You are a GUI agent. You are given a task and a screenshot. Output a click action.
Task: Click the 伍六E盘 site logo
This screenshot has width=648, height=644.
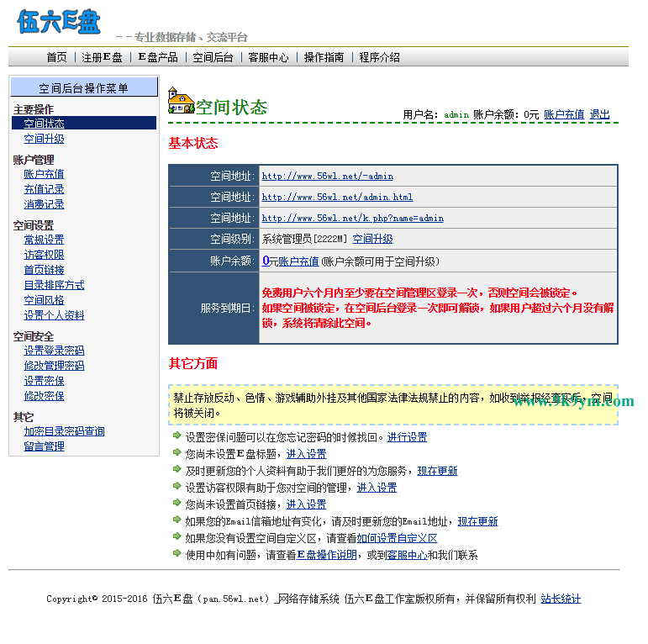point(59,21)
